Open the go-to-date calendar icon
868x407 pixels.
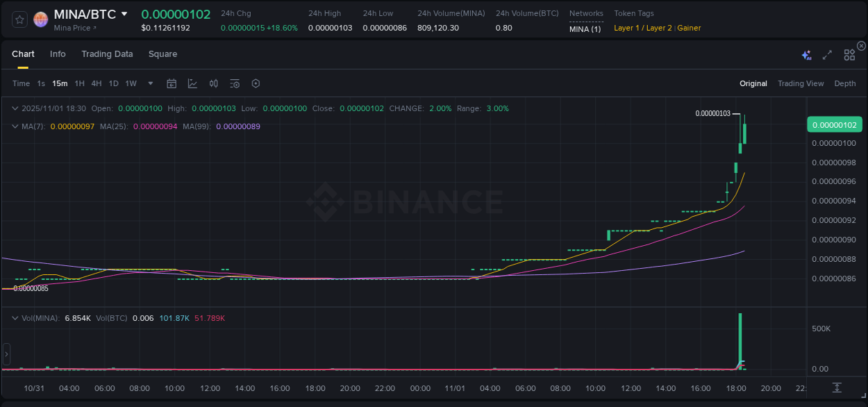pos(172,83)
